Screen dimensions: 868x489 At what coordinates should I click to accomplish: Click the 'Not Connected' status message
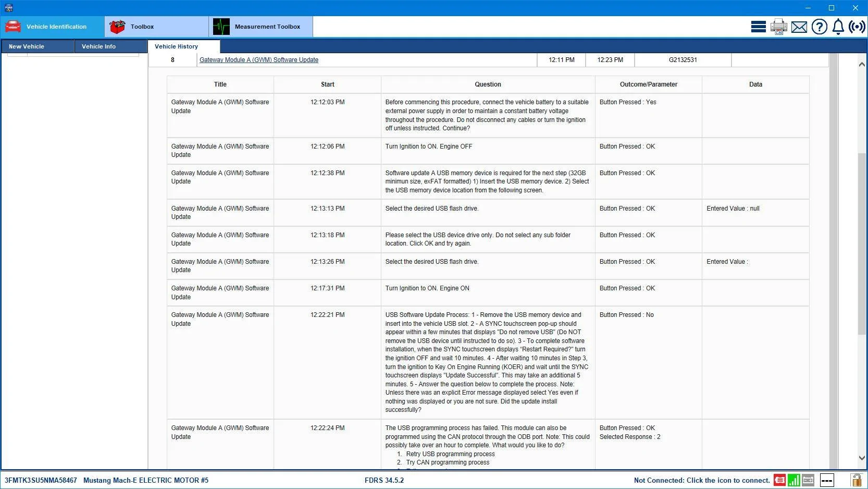click(702, 480)
